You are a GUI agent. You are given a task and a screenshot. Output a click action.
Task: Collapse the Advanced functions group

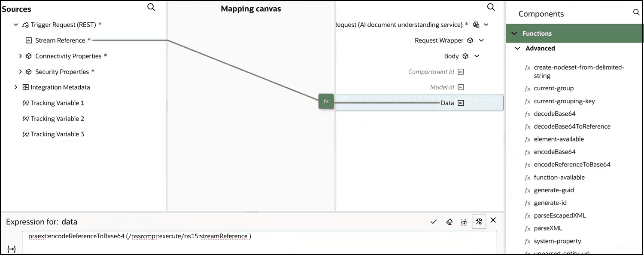[x=517, y=48]
